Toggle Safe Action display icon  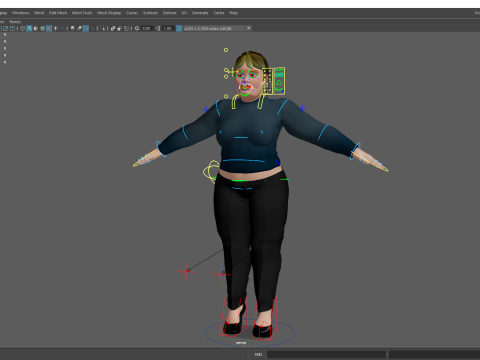pyautogui.click(x=6, y=28)
